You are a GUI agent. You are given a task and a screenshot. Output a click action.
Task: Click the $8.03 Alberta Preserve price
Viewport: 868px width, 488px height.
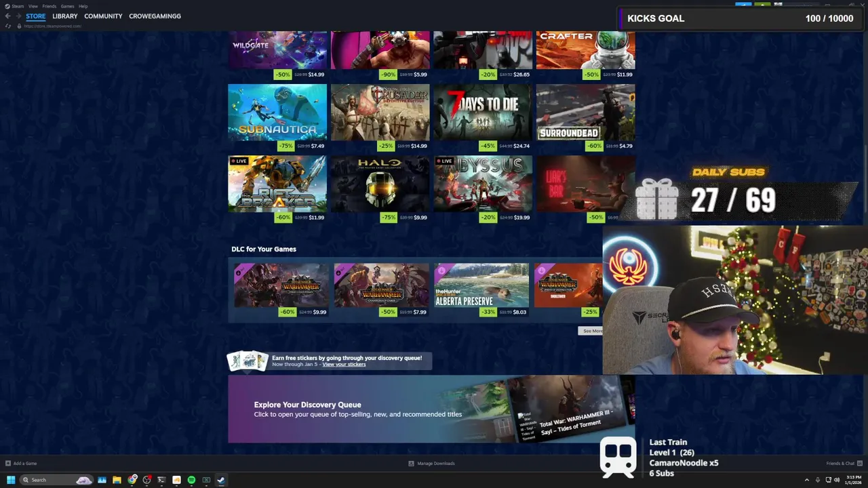point(519,312)
